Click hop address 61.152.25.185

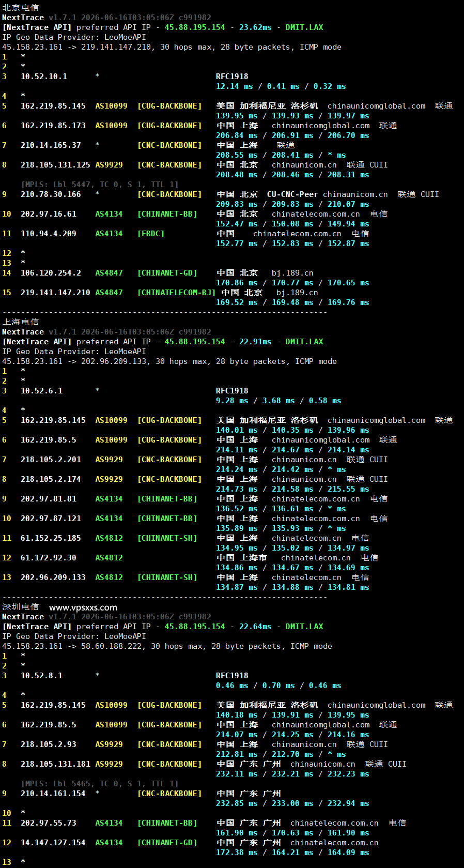[51, 538]
